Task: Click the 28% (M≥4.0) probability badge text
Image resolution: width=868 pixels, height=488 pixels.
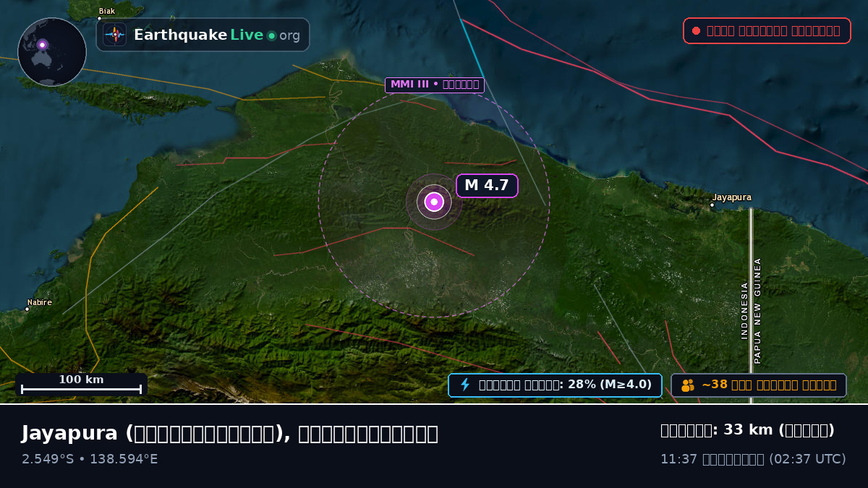Action: pyautogui.click(x=565, y=385)
